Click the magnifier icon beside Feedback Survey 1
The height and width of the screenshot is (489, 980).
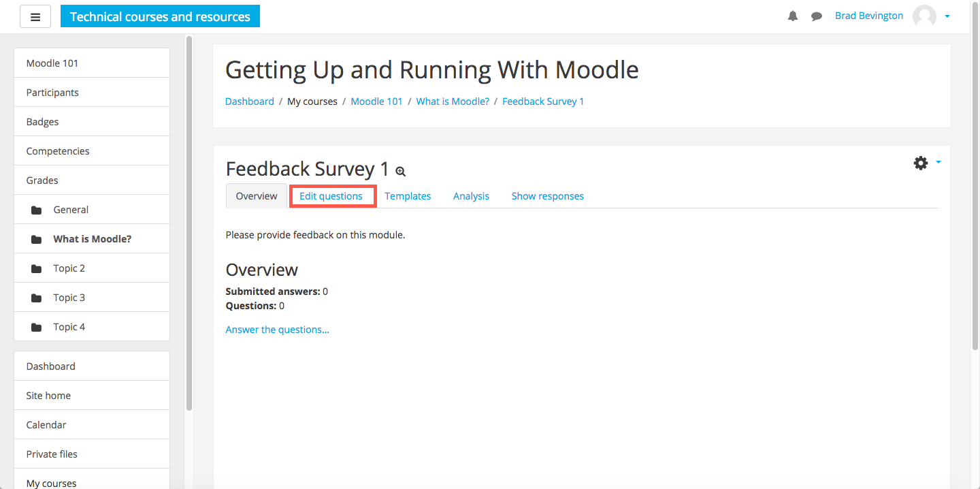point(401,172)
